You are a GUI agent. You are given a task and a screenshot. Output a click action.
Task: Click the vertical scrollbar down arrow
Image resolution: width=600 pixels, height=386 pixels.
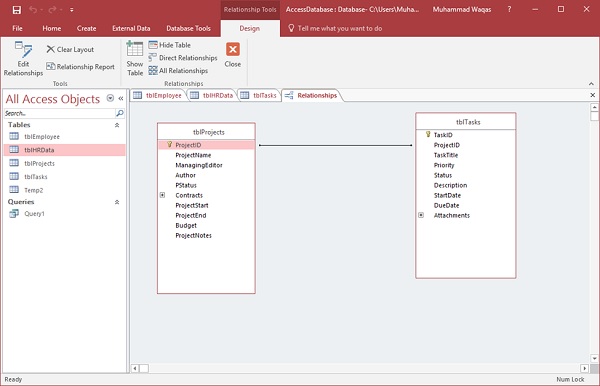pyautogui.click(x=594, y=358)
